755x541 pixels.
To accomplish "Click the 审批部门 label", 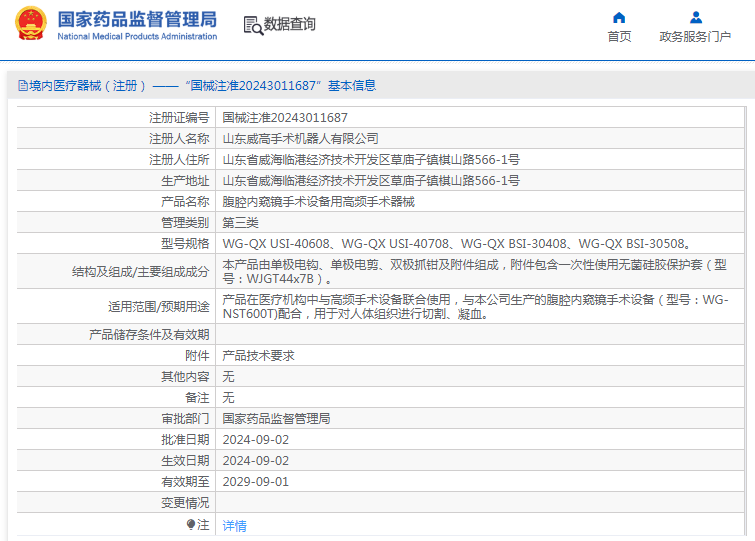I will coord(185,419).
